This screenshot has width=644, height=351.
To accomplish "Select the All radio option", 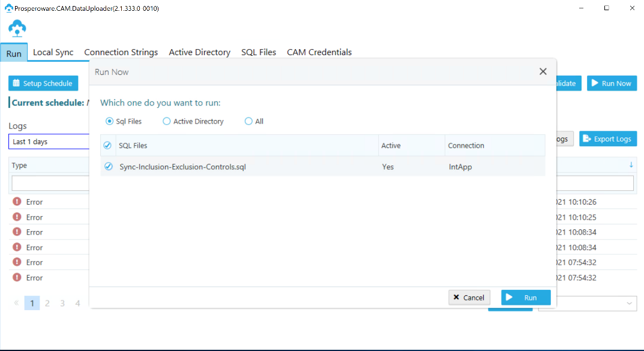I will [x=248, y=121].
